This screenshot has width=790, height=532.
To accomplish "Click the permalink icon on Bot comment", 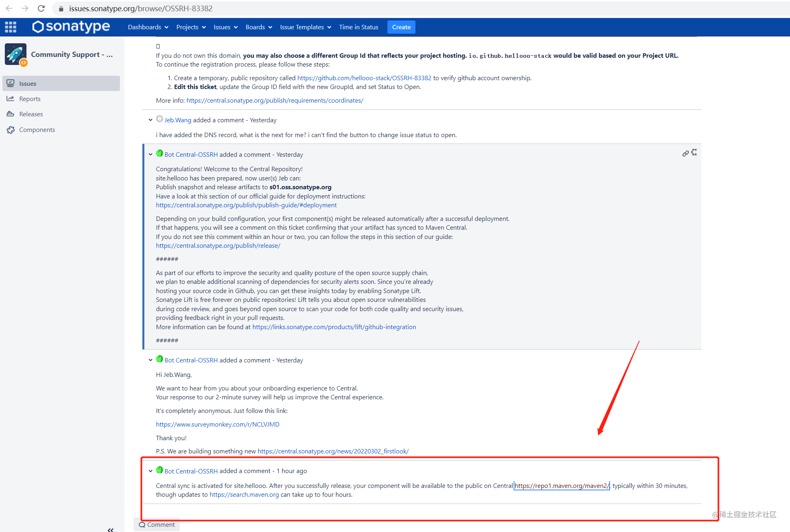I will [685, 153].
